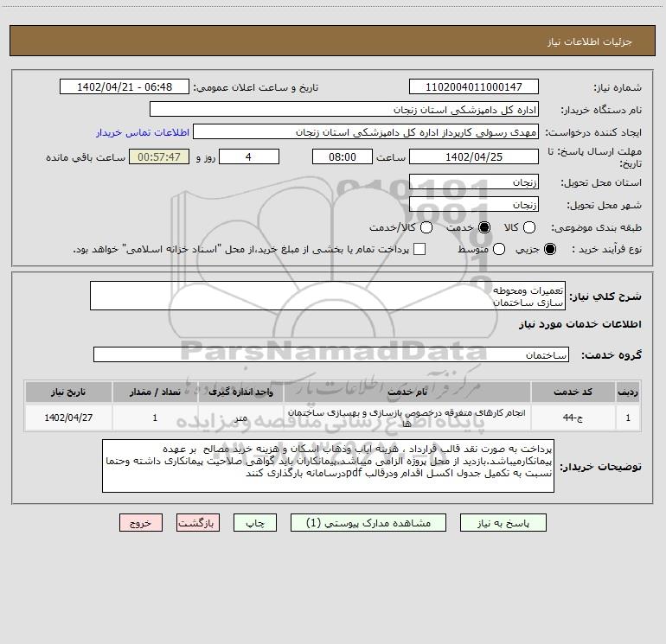Click the delivery province field زنجان
666x644 pixels.
474,182
